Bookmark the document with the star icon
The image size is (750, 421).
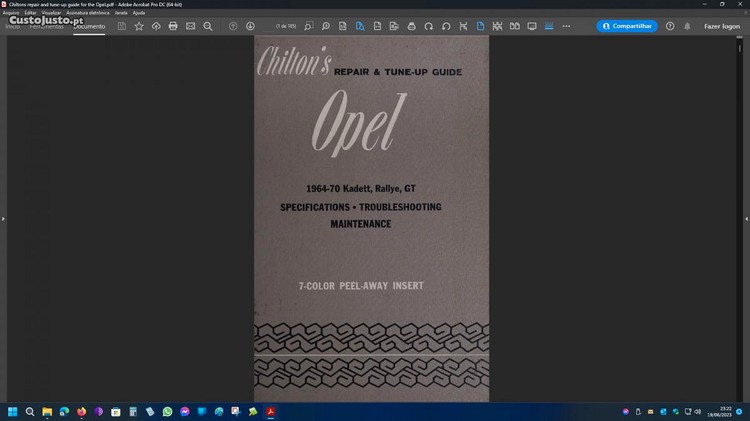(x=139, y=26)
